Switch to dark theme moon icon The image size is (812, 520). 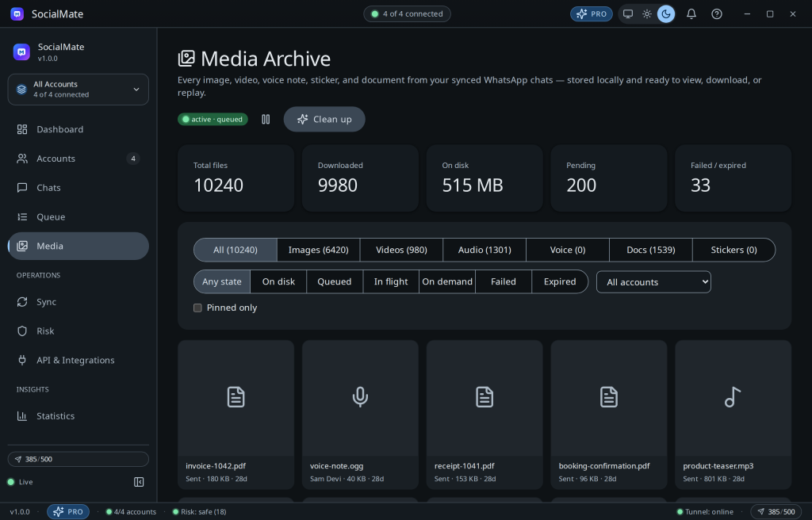point(666,14)
